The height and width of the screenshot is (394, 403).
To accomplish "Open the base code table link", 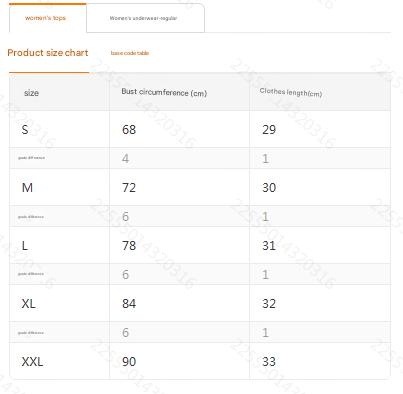I will [x=130, y=53].
